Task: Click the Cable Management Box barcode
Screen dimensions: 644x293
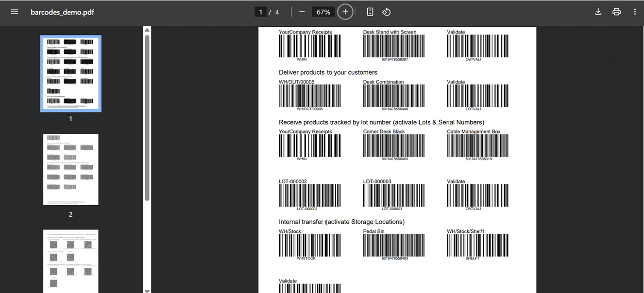Action: (x=478, y=146)
